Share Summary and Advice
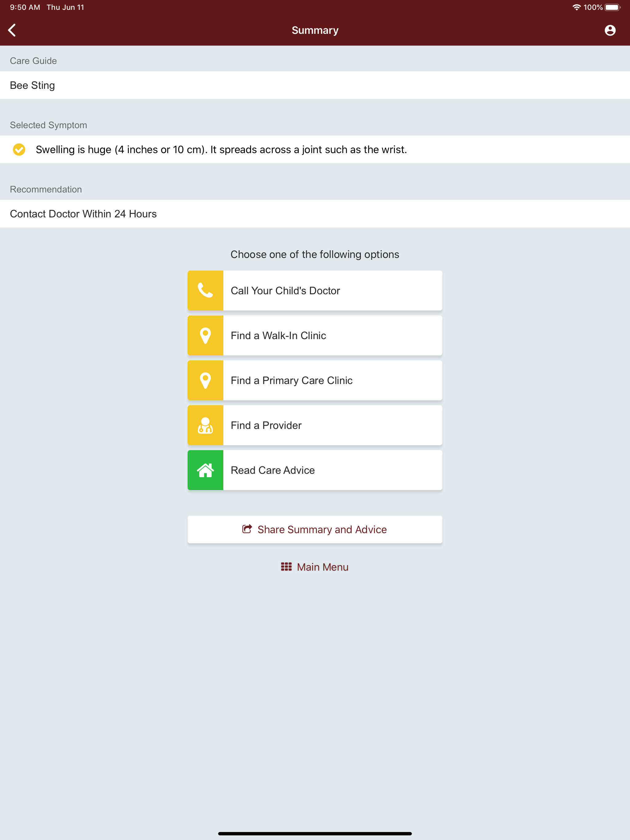This screenshot has height=840, width=630. [315, 529]
